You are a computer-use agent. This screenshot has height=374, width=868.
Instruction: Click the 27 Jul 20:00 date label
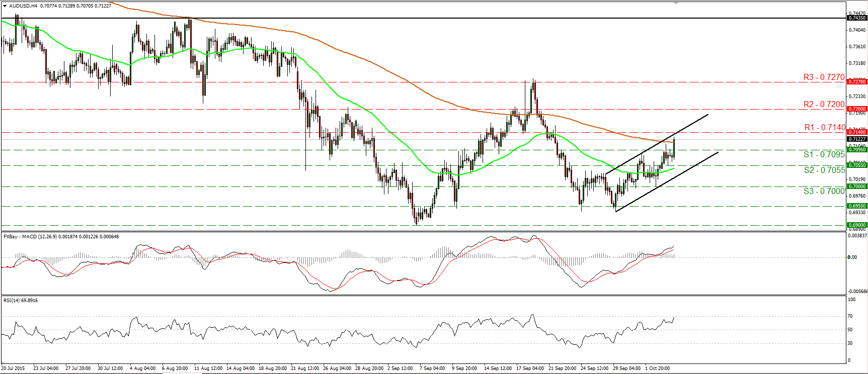(x=78, y=368)
